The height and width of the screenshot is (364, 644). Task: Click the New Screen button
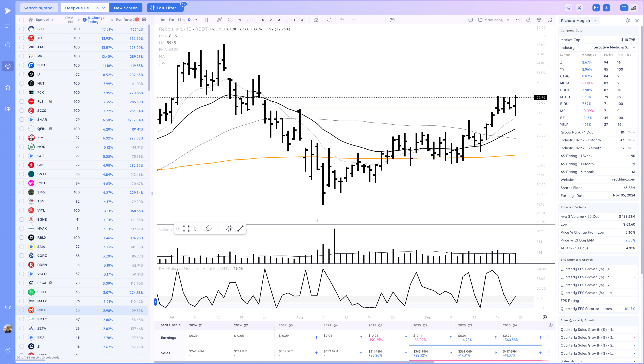[126, 8]
